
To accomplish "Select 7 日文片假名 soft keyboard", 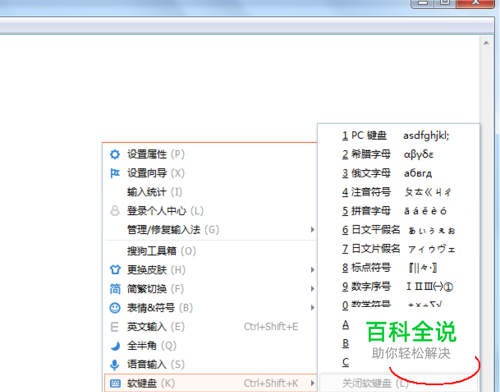I will click(399, 249).
